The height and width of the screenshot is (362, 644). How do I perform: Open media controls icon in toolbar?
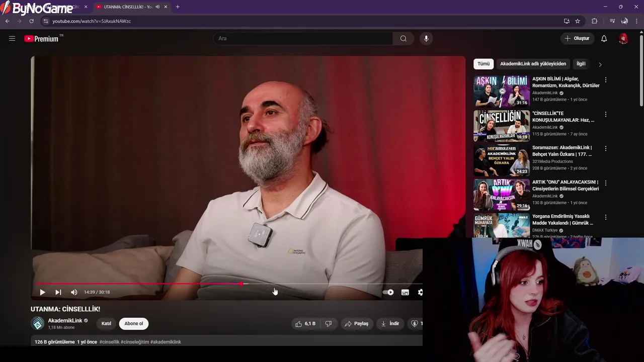(612, 21)
